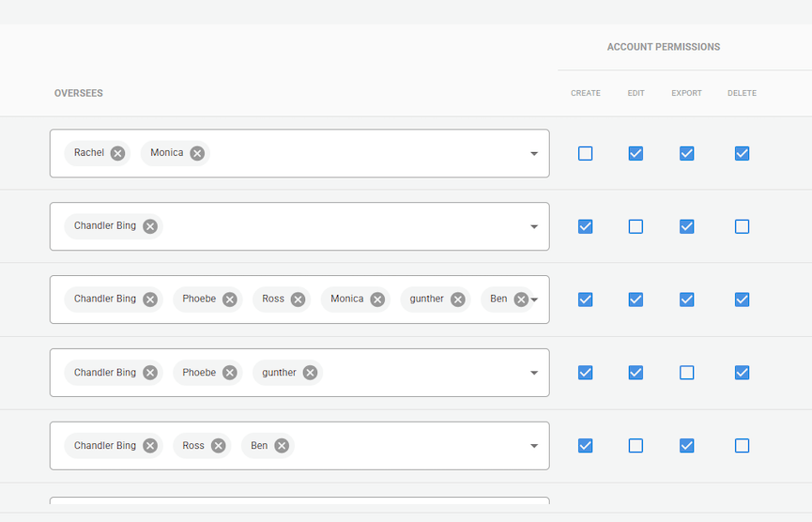Uncheck Create in Chandler, Phoebe, gunther row
Screen dimensions: 812x522
(x=585, y=373)
